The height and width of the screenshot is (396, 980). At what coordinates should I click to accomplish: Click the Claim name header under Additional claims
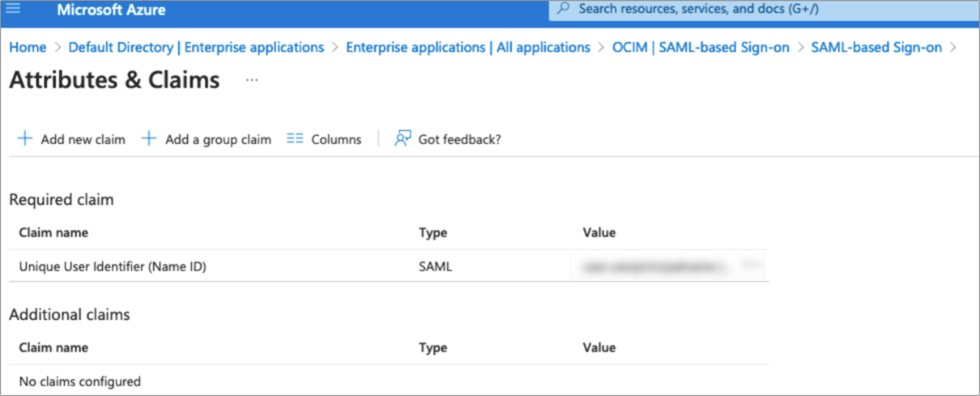coord(53,348)
